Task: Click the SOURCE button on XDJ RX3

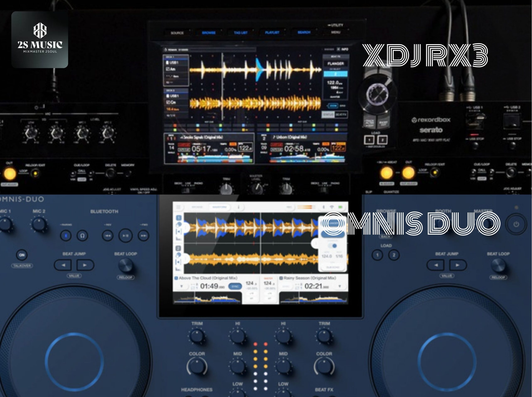Action: click(177, 33)
